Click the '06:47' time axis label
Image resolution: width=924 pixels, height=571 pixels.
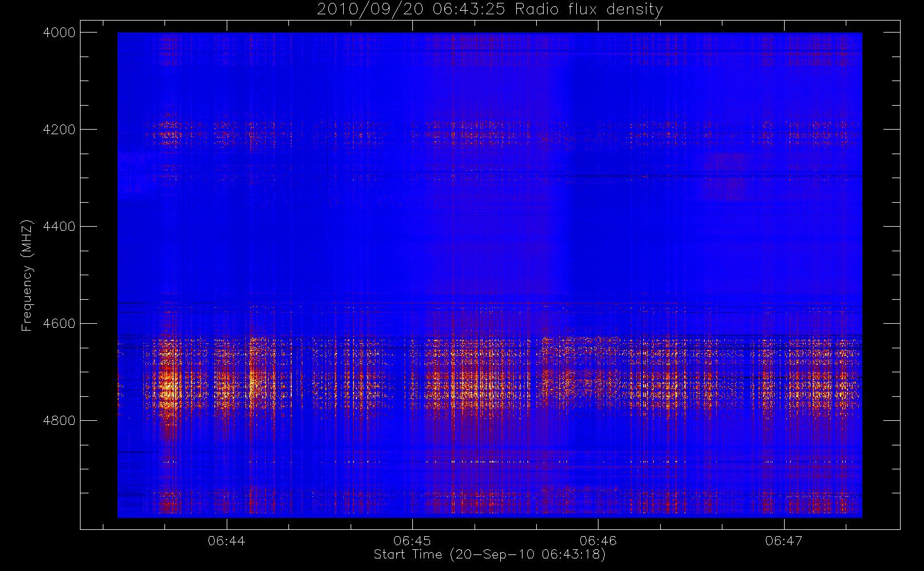[x=784, y=540]
